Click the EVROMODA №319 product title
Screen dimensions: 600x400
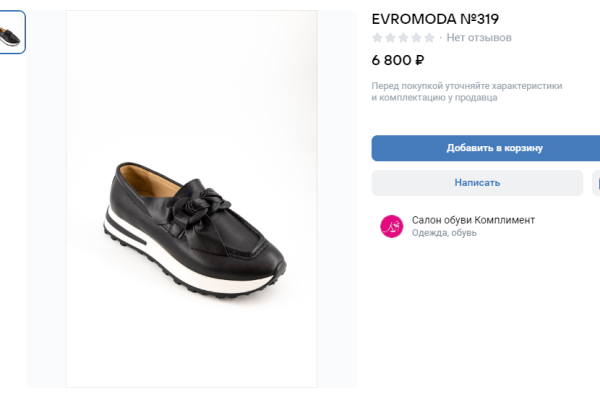435,18
